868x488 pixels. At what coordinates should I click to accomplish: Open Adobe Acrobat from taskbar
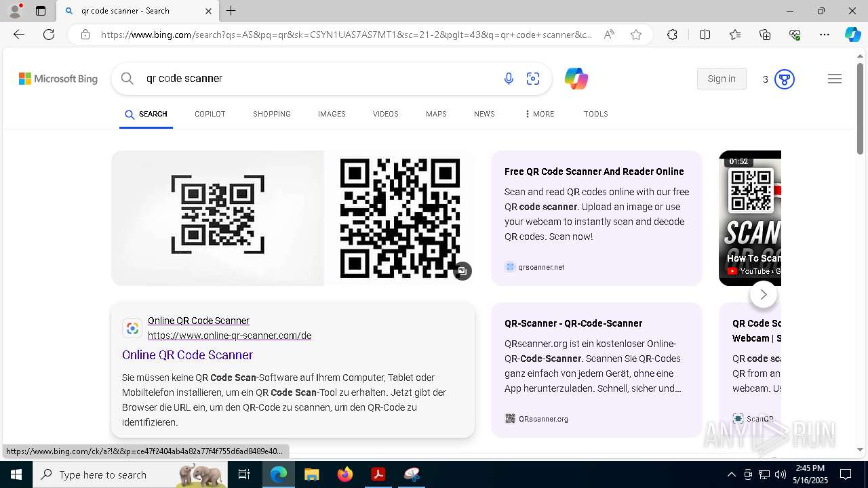(x=378, y=474)
